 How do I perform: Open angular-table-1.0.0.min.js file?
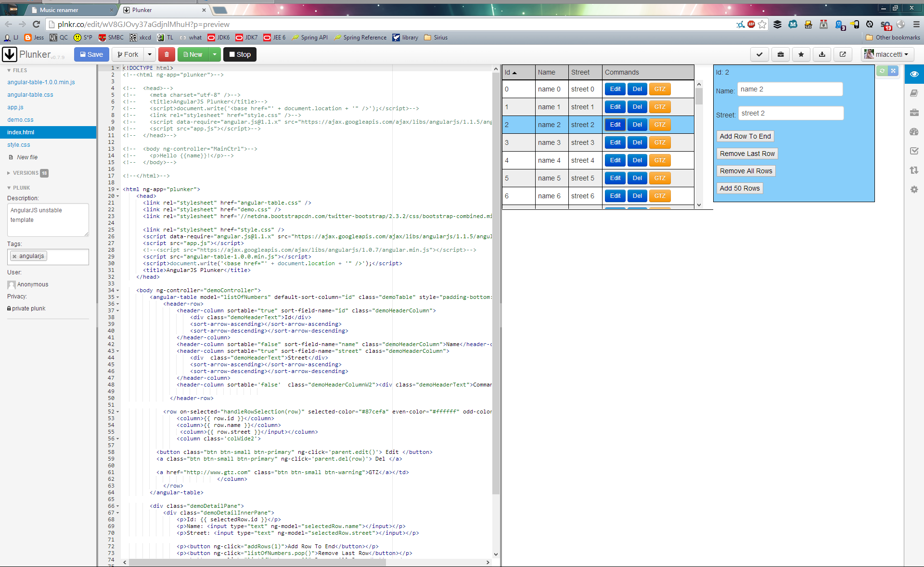tap(41, 82)
